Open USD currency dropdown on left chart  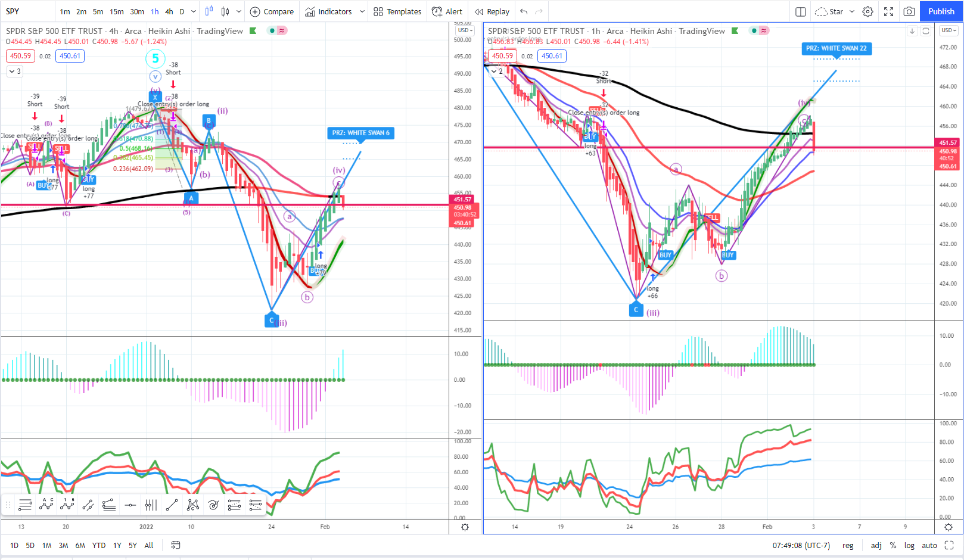tap(465, 30)
